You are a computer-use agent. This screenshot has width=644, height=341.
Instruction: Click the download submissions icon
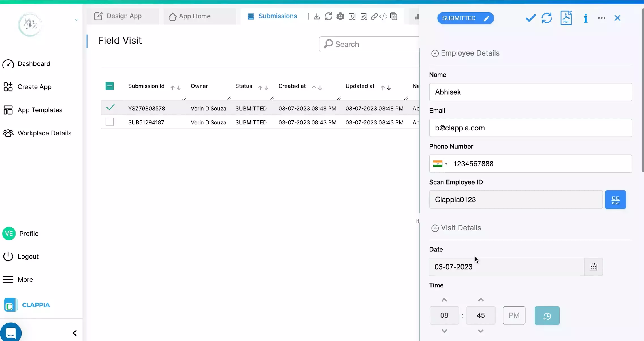pos(316,16)
